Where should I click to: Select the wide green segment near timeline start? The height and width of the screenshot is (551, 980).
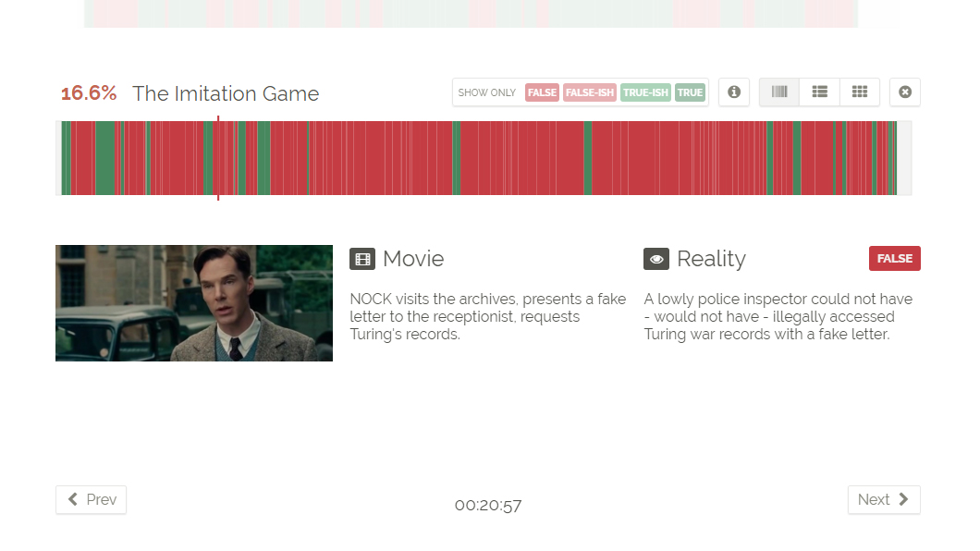tap(105, 158)
